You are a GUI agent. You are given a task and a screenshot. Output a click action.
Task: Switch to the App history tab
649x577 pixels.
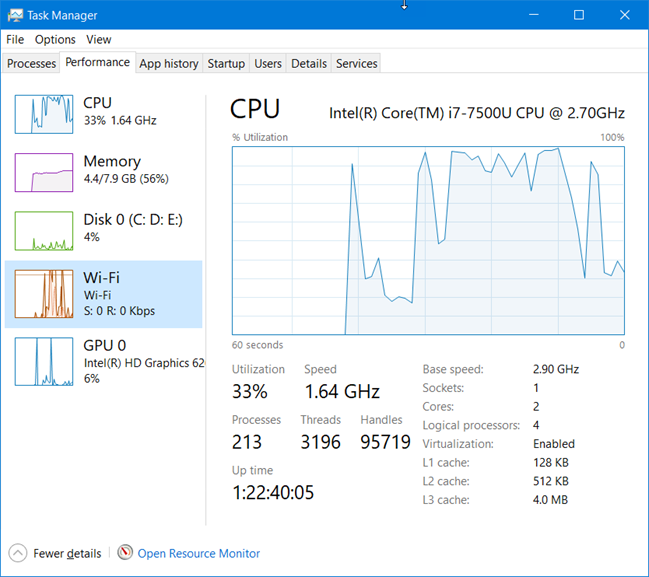click(x=169, y=63)
